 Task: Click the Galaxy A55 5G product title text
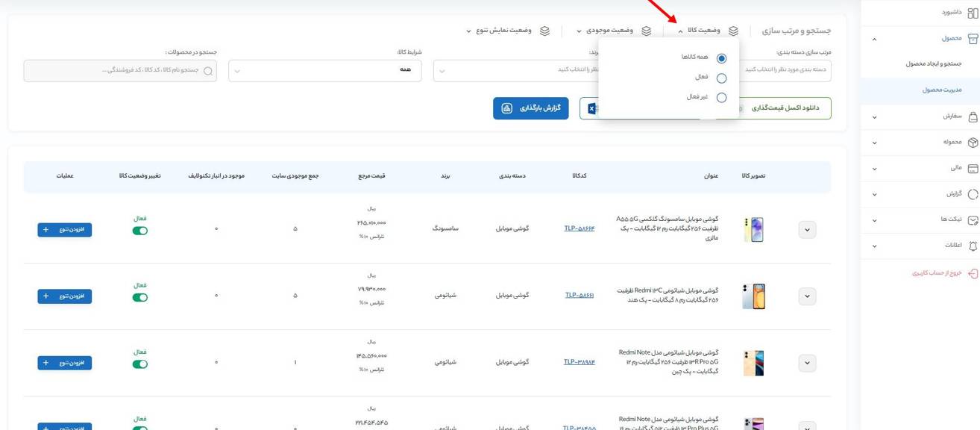coord(668,228)
